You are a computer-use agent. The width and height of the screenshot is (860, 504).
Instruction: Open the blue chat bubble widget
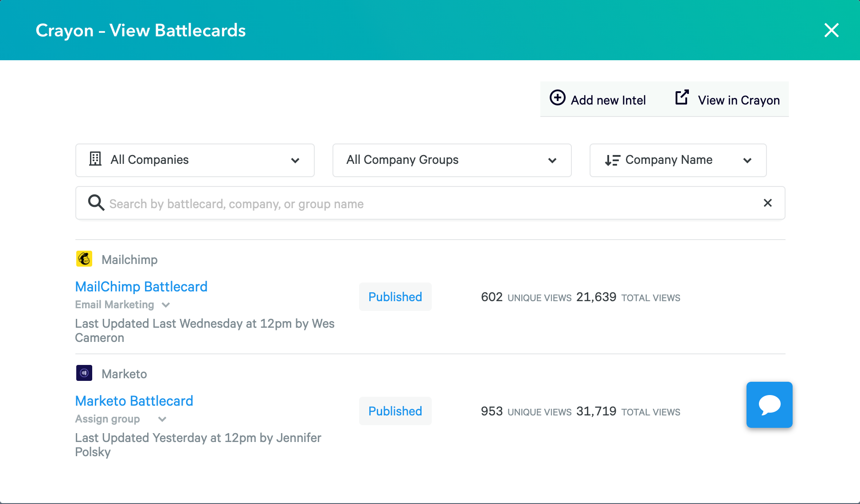point(769,404)
